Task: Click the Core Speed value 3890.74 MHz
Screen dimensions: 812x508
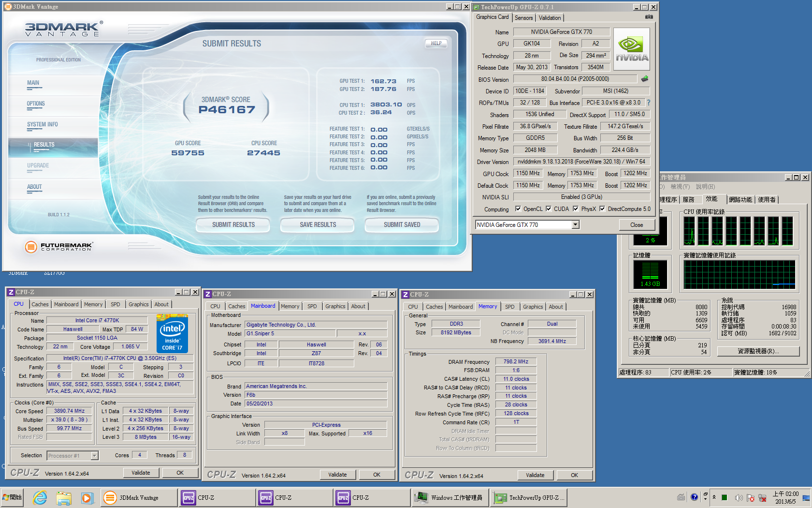Action: pyautogui.click(x=69, y=411)
